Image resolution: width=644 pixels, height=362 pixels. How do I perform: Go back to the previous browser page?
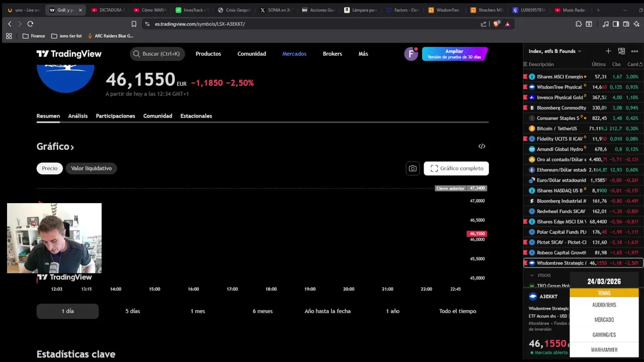10,24
